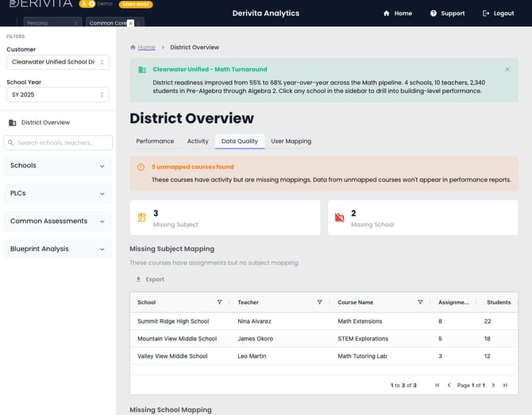Click teacher James Okoro
The height and width of the screenshot is (415, 532).
[x=255, y=339]
